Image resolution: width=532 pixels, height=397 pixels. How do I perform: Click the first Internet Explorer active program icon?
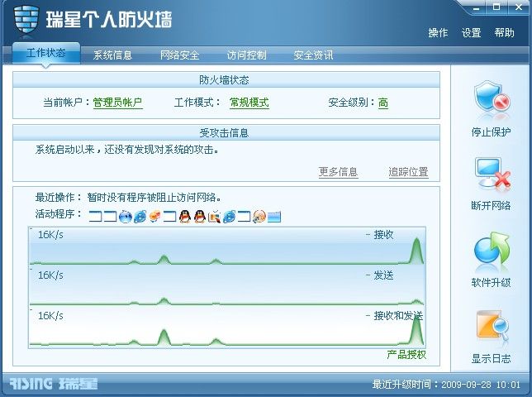pos(140,216)
